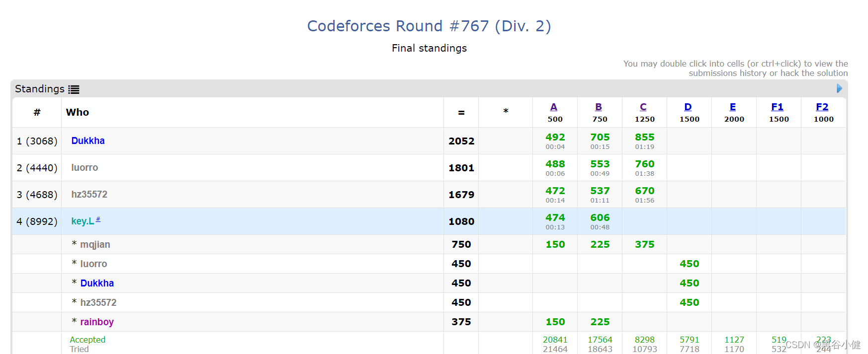Open problem E link
868x354 pixels.
point(733,107)
